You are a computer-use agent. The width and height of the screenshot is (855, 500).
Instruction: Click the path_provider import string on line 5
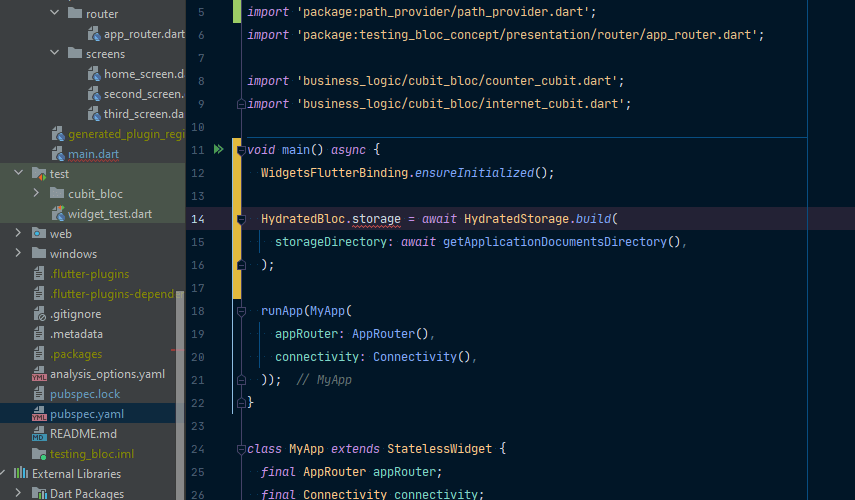pyautogui.click(x=443, y=11)
